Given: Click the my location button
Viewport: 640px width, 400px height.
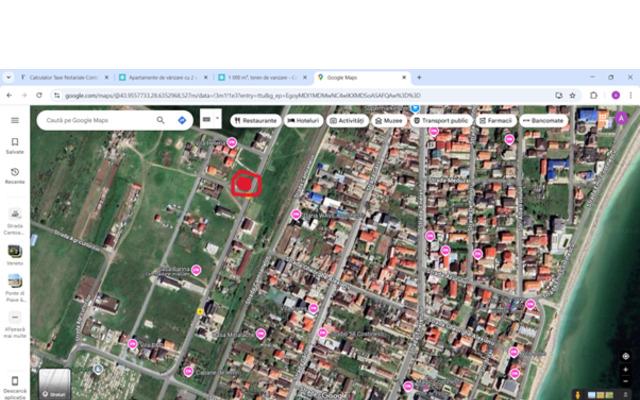Looking at the screenshot, I should pyautogui.click(x=626, y=355).
